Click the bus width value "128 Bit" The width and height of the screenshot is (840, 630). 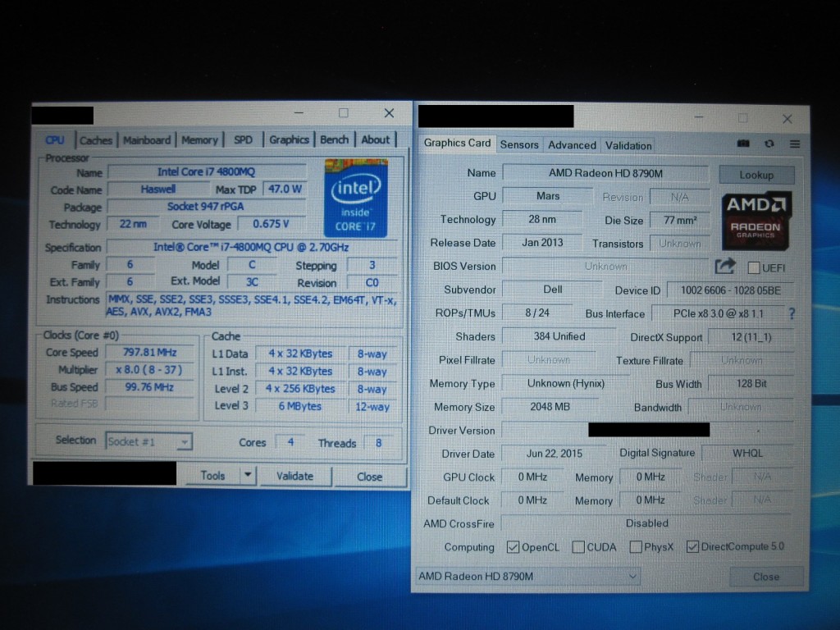pos(751,384)
